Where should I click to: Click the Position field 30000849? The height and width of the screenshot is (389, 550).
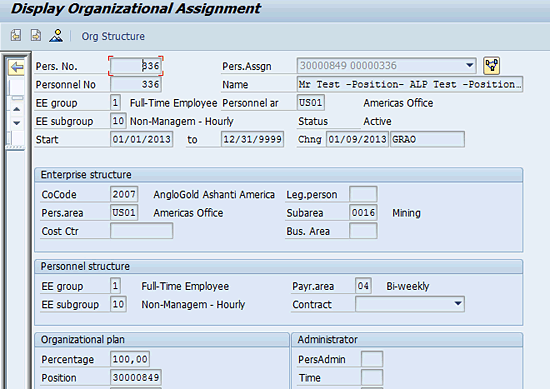(x=136, y=377)
